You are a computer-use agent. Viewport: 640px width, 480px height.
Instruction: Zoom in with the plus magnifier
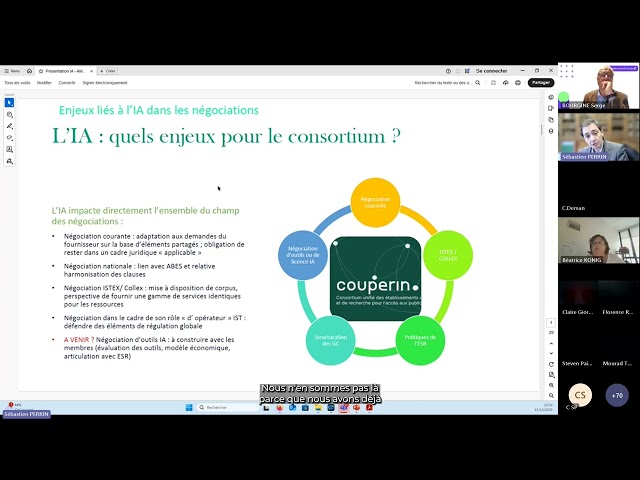551,385
